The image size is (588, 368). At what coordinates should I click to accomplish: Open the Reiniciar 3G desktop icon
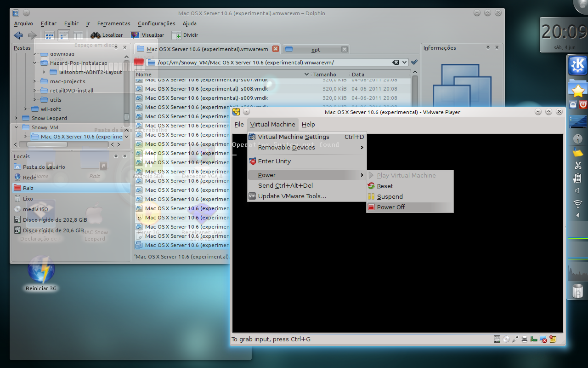41,273
